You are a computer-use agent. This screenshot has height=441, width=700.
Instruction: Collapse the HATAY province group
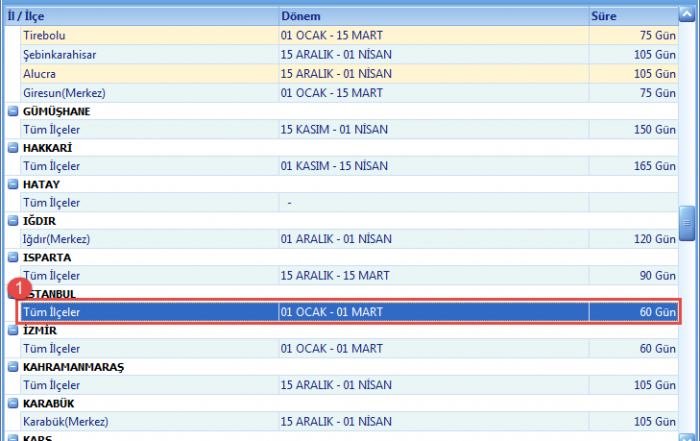point(13,184)
